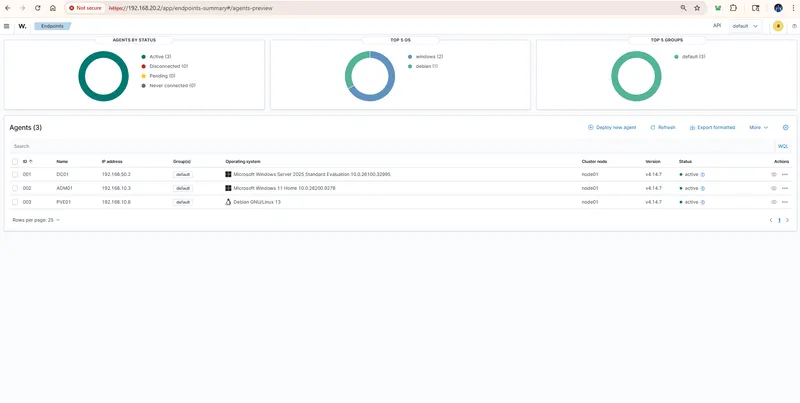The height and width of the screenshot is (403, 800).
Task: Open the hamburger navigation menu
Action: 6,26
